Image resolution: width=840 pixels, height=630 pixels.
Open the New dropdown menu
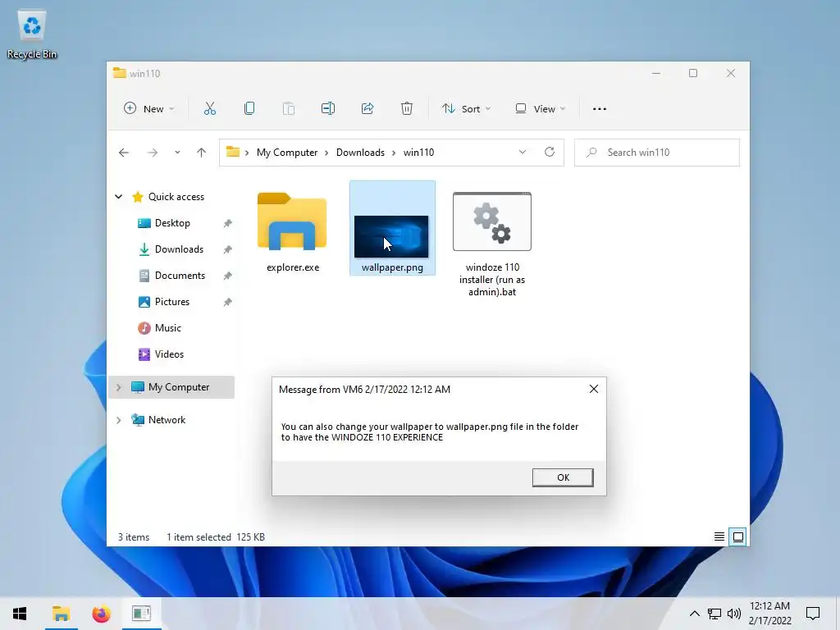pos(148,109)
